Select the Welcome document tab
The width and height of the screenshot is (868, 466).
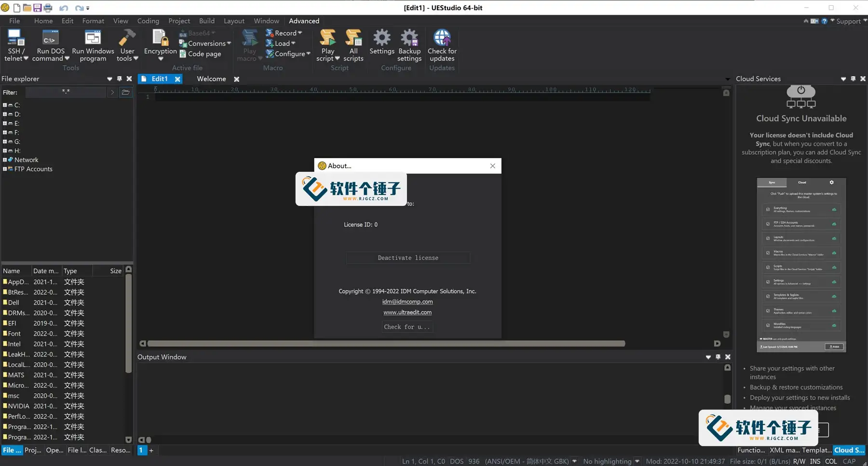211,79
